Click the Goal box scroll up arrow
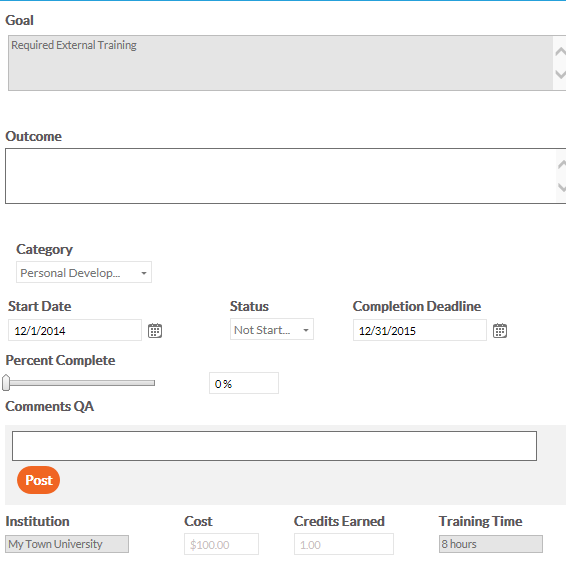Screen dimensions: 566x569 click(561, 52)
